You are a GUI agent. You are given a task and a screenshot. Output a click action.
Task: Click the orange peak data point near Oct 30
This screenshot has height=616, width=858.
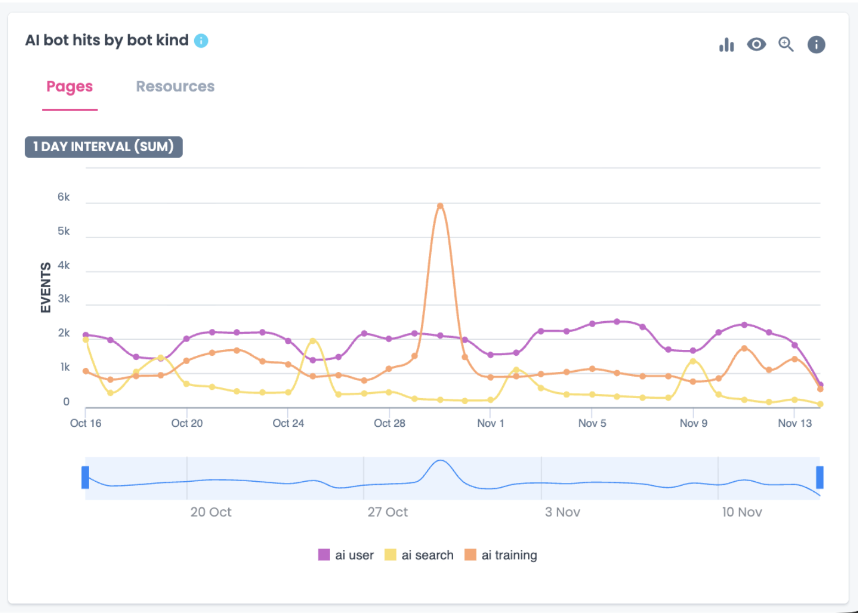[x=440, y=205]
